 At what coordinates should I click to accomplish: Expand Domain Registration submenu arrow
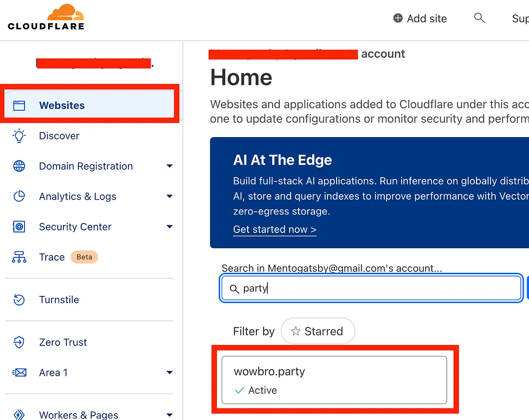tap(169, 166)
